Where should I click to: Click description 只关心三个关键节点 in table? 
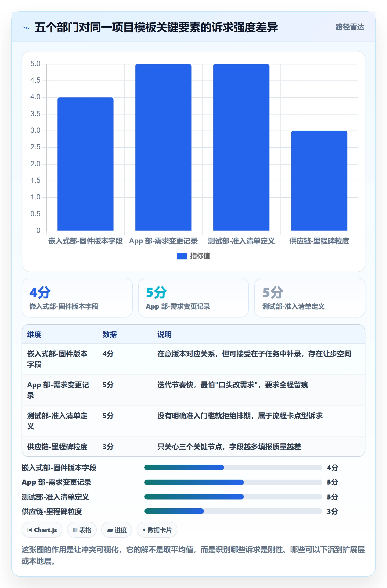[229, 447]
